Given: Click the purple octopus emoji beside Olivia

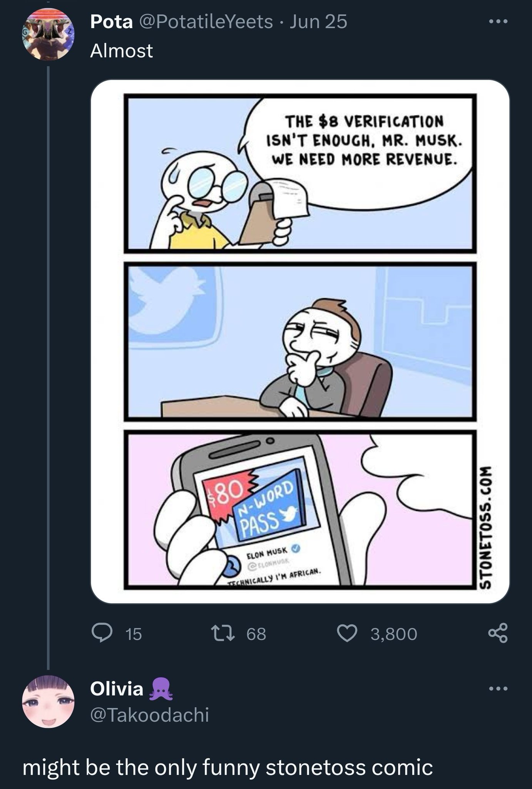Looking at the screenshot, I should tap(161, 689).
